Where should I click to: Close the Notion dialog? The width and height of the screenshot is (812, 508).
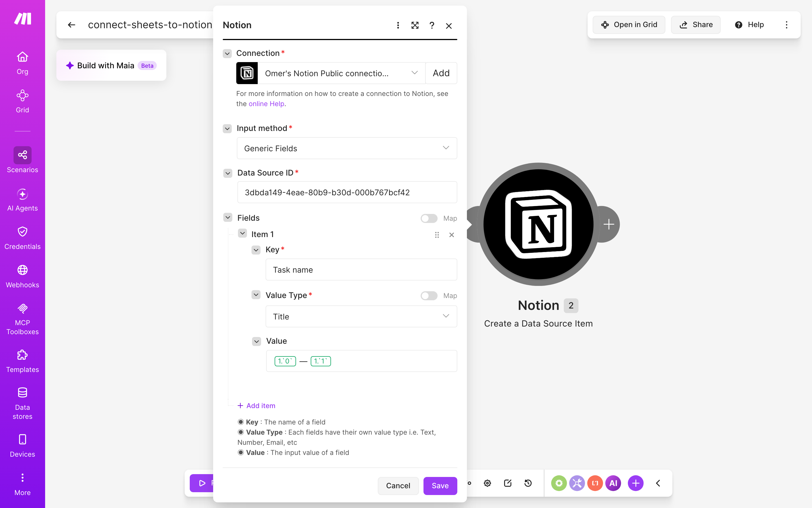(x=449, y=25)
